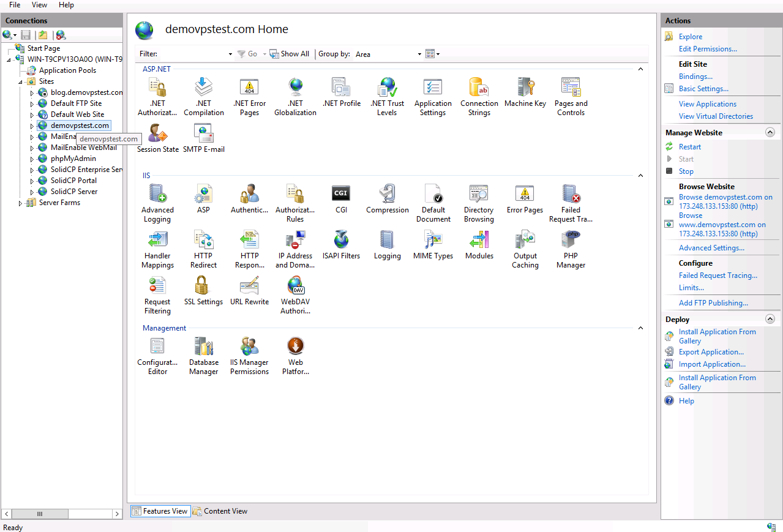The image size is (783, 532).
Task: Open the File menu
Action: pyautogui.click(x=15, y=5)
